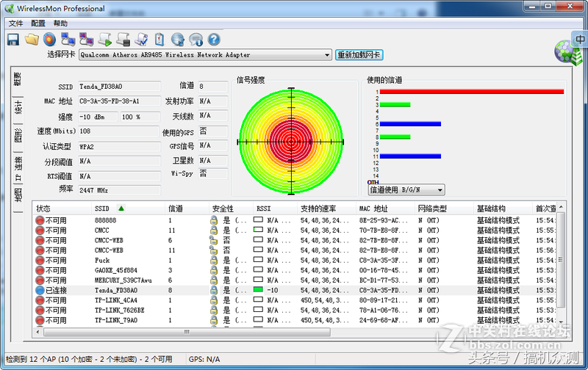Click the clipboard checklist toolbar icon
This screenshot has height=370, width=588.
click(159, 40)
